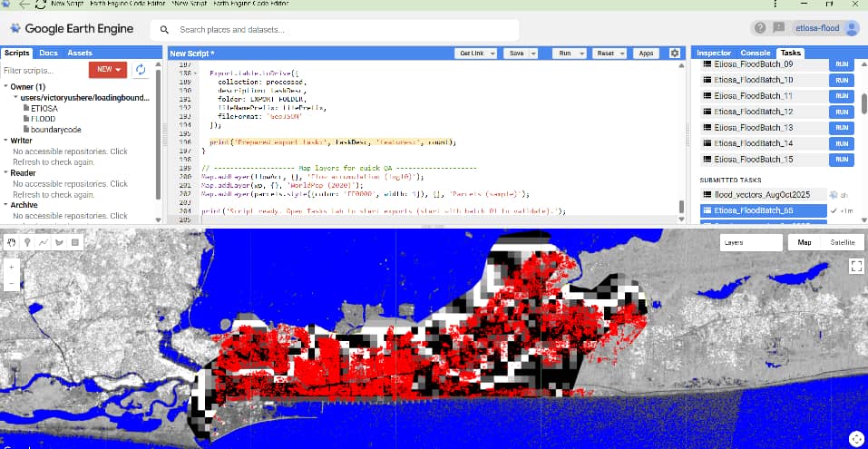868x449 pixels.
Task: Open the help question mark icon
Action: [759, 28]
